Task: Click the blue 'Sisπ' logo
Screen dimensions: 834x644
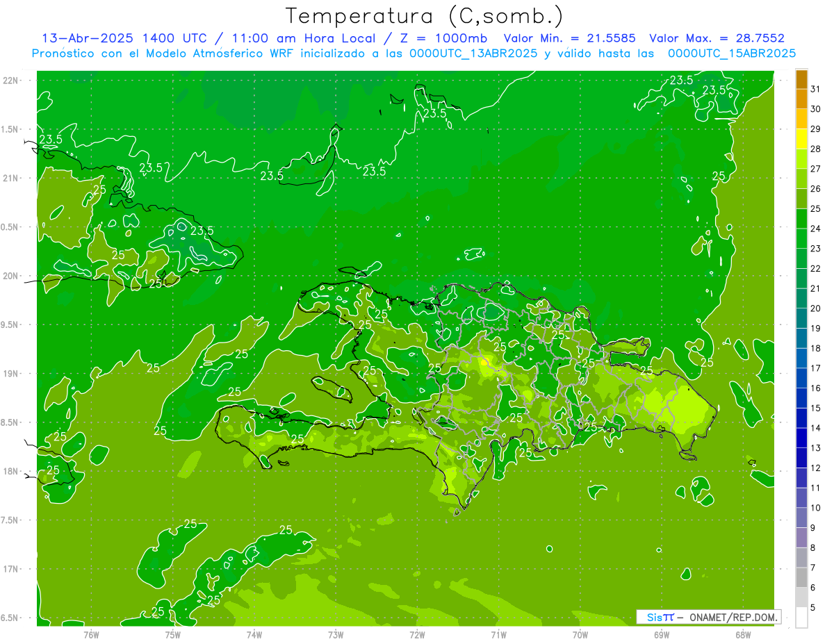Action: coord(660,617)
